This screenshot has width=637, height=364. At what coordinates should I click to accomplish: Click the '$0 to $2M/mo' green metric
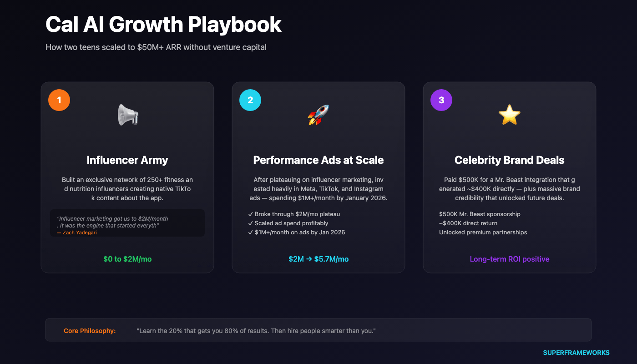click(127, 259)
